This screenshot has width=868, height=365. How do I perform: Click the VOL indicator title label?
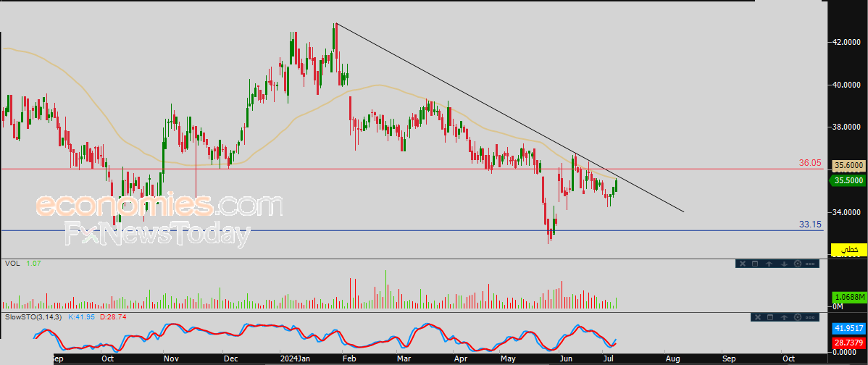point(12,264)
